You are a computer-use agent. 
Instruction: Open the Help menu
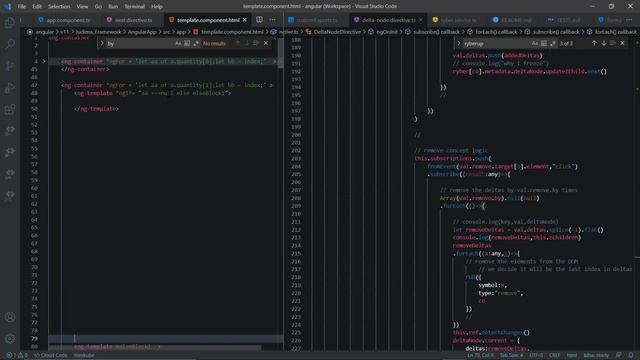pyautogui.click(x=157, y=7)
